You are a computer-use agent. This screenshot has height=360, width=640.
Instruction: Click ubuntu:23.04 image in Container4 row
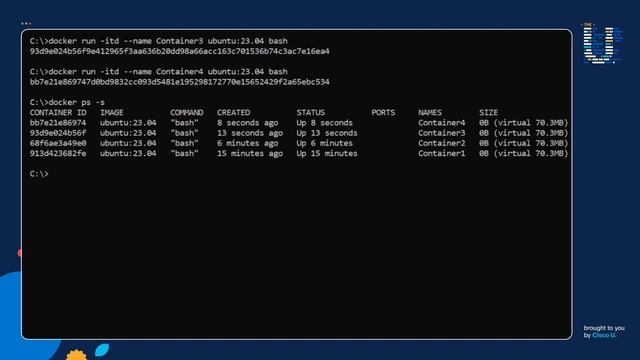128,122
